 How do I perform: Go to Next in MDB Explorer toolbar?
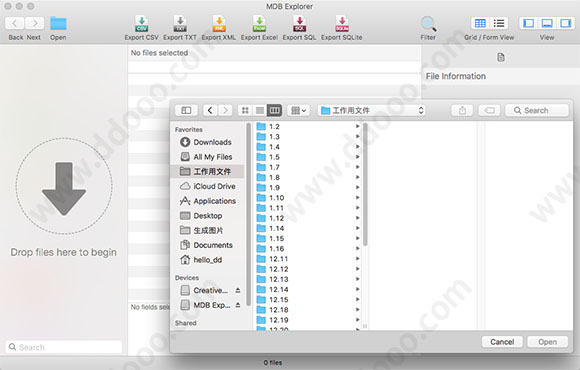coord(34,23)
